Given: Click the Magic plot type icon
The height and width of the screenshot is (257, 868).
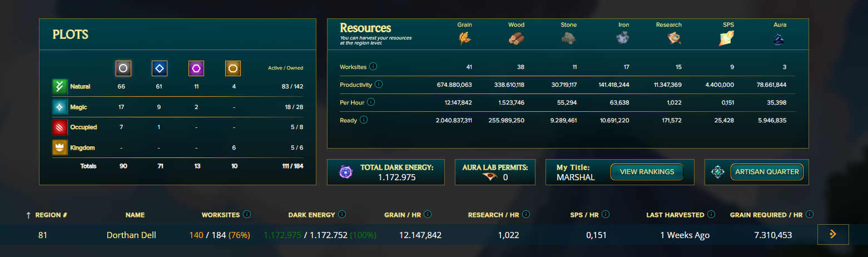Looking at the screenshot, I should tap(59, 107).
